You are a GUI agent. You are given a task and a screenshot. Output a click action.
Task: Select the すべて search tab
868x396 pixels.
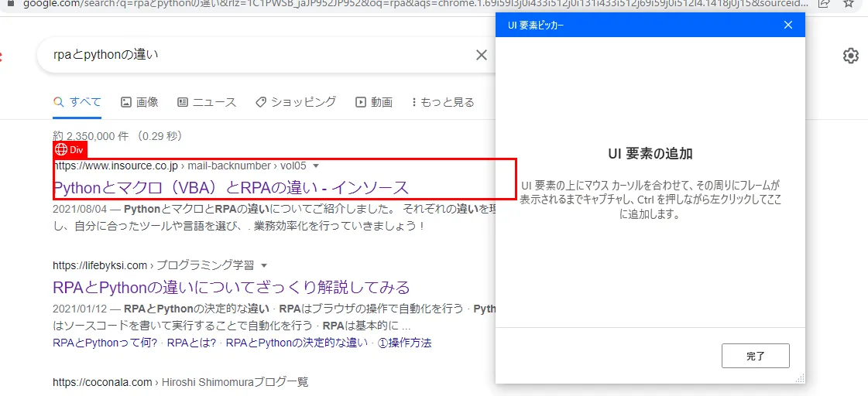tap(77, 102)
